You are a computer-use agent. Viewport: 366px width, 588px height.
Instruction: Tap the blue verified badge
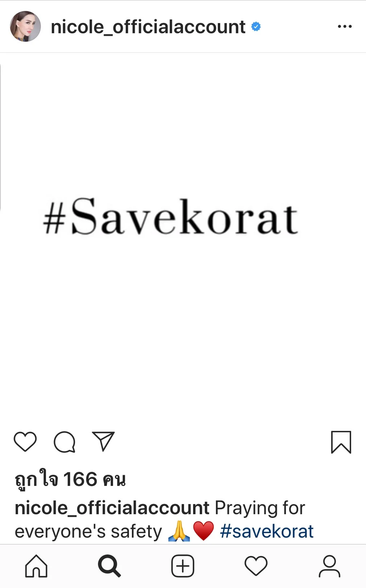[256, 26]
